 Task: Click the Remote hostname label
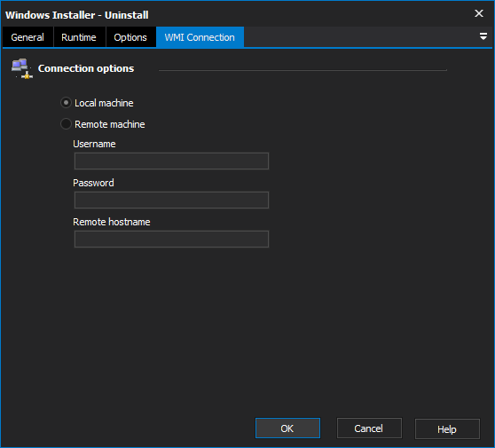point(112,222)
